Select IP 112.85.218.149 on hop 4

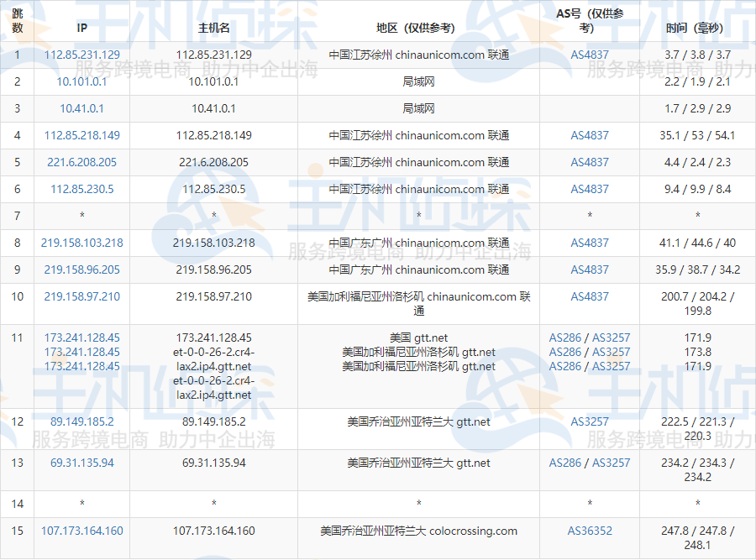point(81,135)
